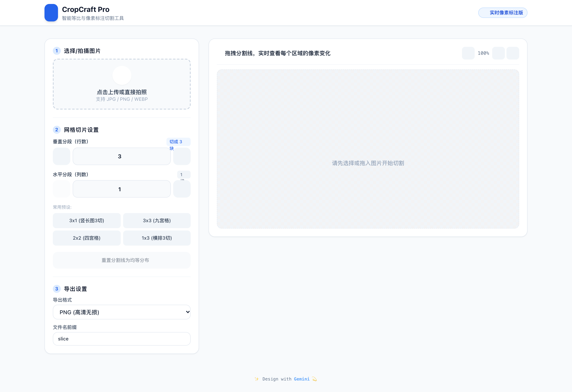Click the 实时像素标注版 badge
This screenshot has width=572, height=392.
tap(503, 13)
